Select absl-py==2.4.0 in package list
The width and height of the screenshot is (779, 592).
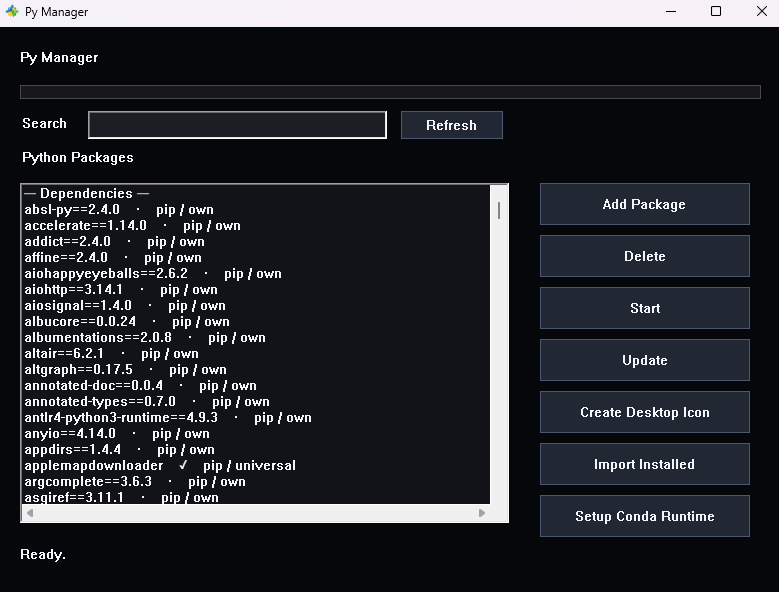[256, 210]
